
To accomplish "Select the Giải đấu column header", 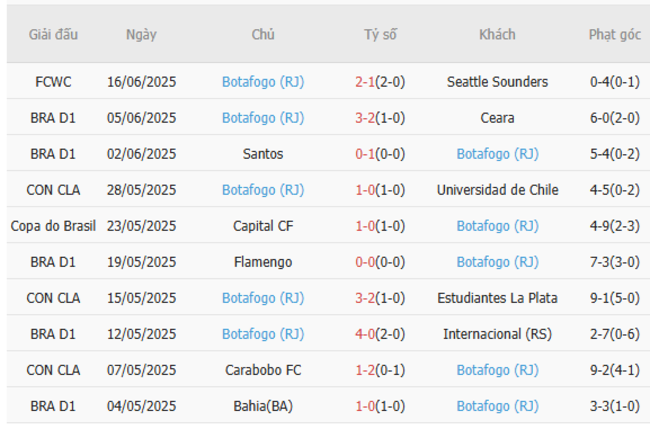I will point(52,34).
